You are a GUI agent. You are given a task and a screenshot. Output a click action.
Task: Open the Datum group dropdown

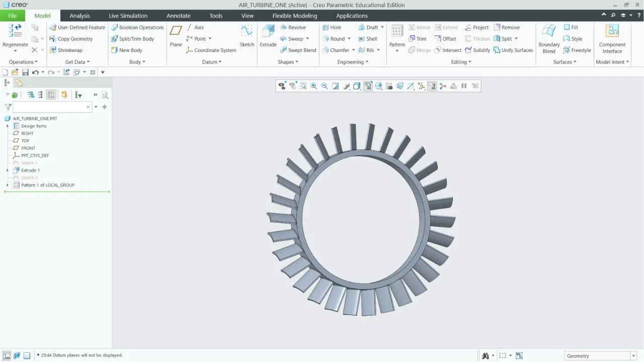pyautogui.click(x=212, y=62)
